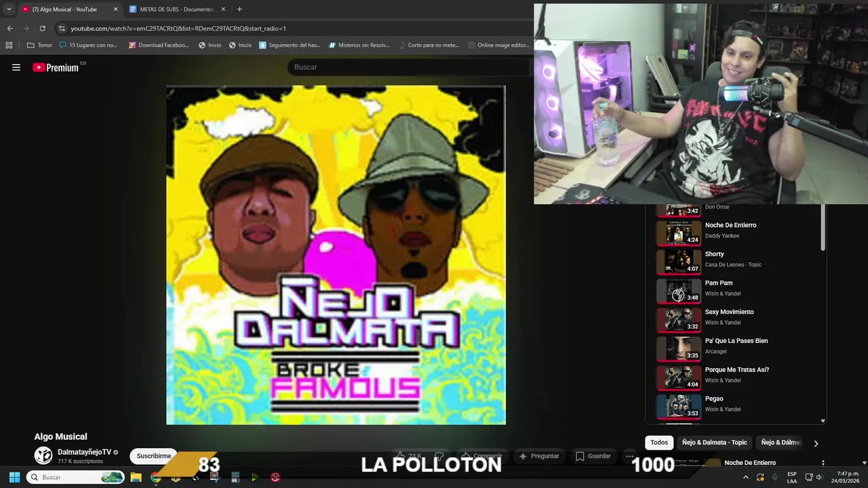Open the red circular taskbar app
Screen dimensions: 868x488
click(275, 477)
